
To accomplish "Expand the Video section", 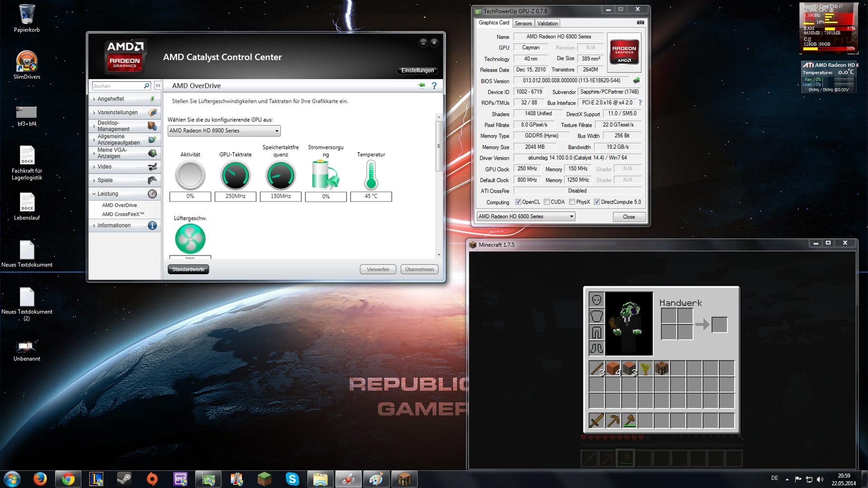I will 124,166.
